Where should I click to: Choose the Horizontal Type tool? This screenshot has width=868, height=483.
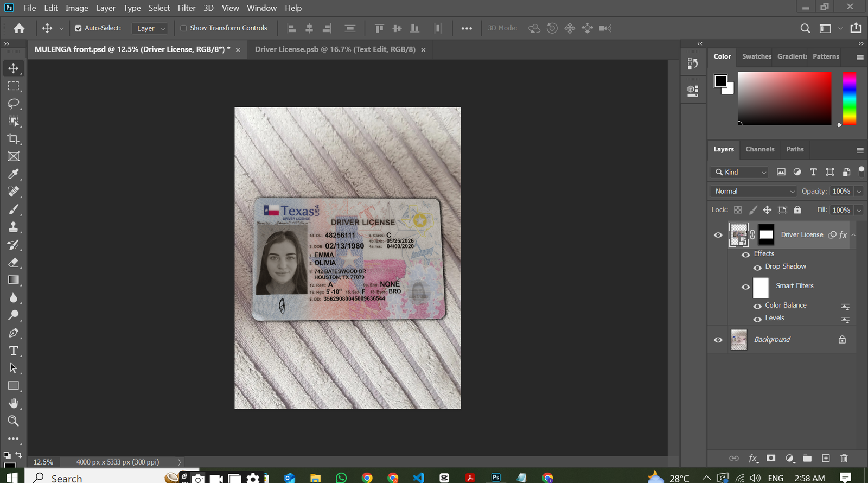(x=14, y=351)
